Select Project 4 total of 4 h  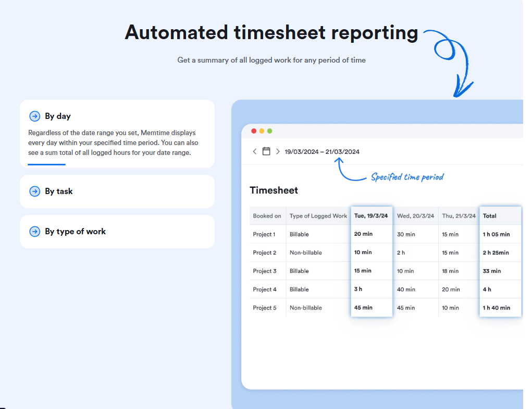(x=487, y=290)
